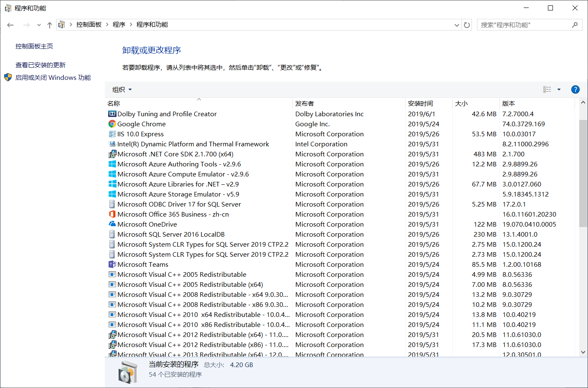
Task: Click the scroll down arrow of list
Action: pyautogui.click(x=583, y=352)
